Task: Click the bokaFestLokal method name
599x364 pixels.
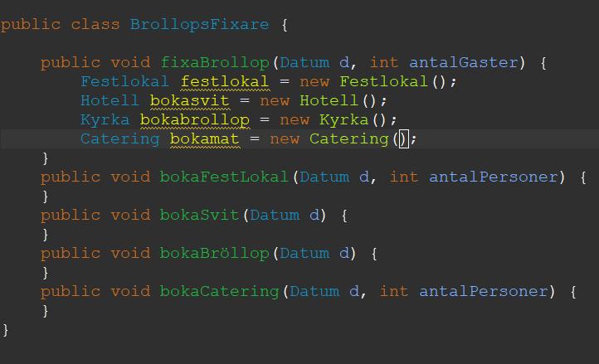Action: pos(224,177)
